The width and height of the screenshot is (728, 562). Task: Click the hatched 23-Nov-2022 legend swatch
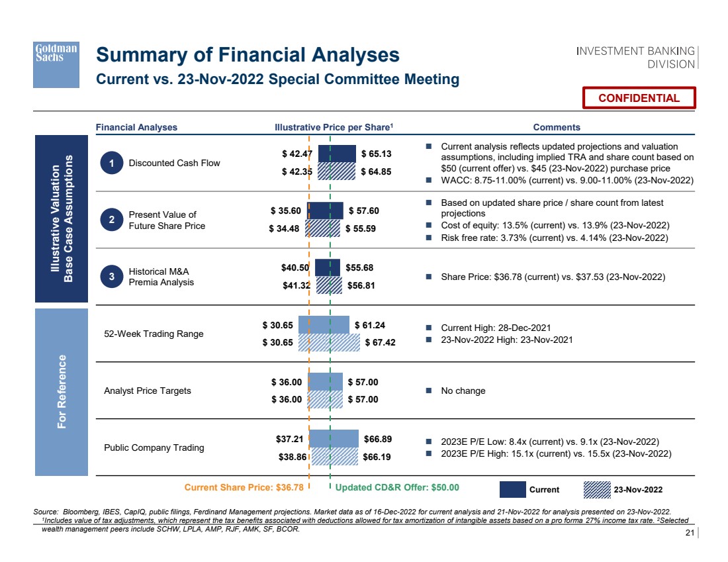[596, 490]
